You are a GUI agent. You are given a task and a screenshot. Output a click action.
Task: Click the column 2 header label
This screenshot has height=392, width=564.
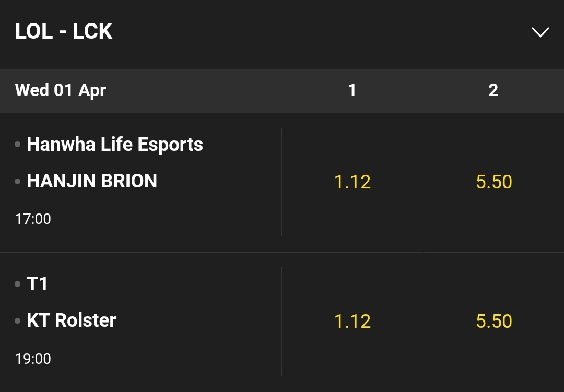493,90
